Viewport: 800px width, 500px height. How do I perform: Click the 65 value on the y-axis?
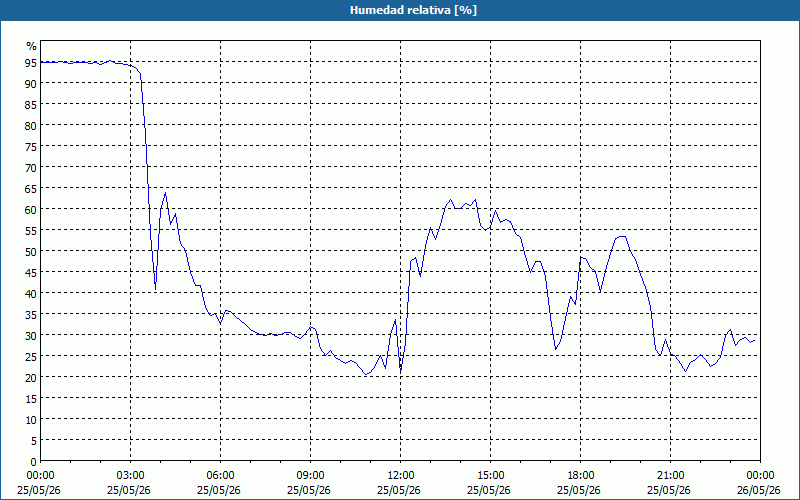(x=31, y=189)
